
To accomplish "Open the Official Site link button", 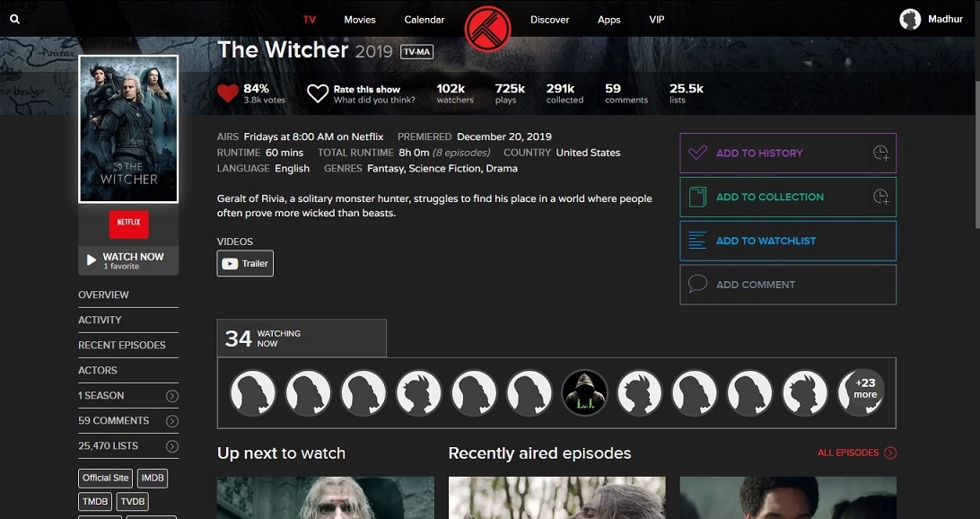I will [x=106, y=478].
